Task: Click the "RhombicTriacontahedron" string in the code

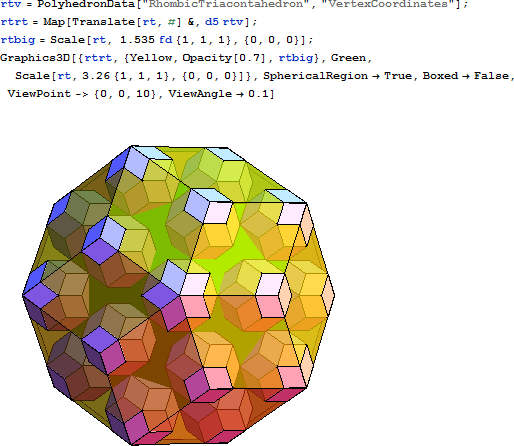Action: click(227, 4)
